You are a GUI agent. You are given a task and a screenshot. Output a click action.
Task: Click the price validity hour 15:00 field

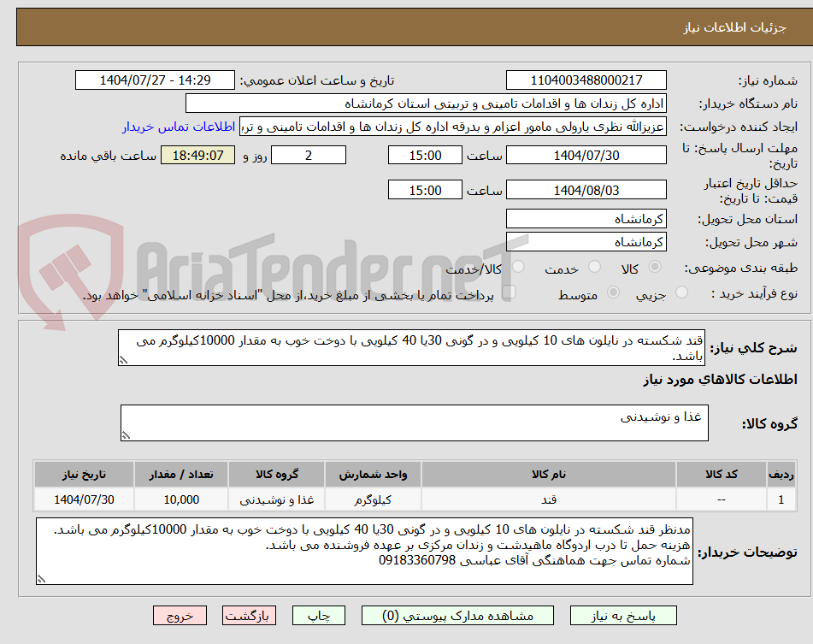coord(425,190)
